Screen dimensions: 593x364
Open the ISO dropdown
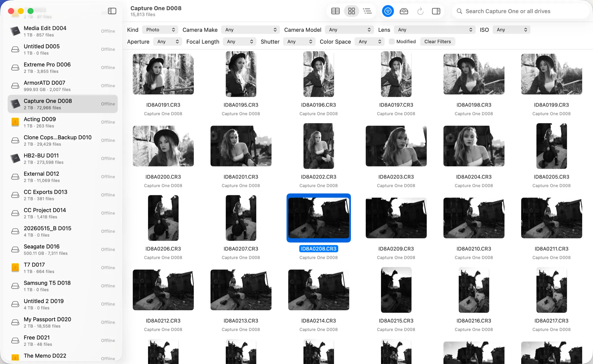tap(511, 30)
